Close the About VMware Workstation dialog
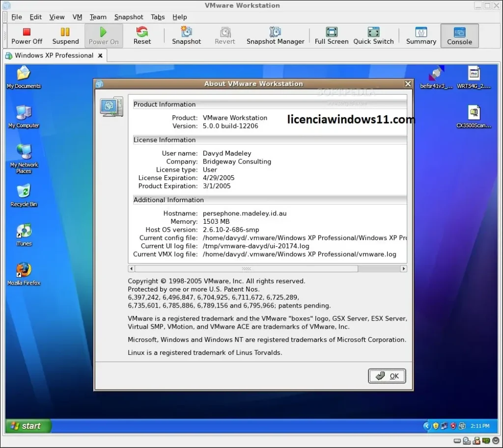 click(x=408, y=83)
